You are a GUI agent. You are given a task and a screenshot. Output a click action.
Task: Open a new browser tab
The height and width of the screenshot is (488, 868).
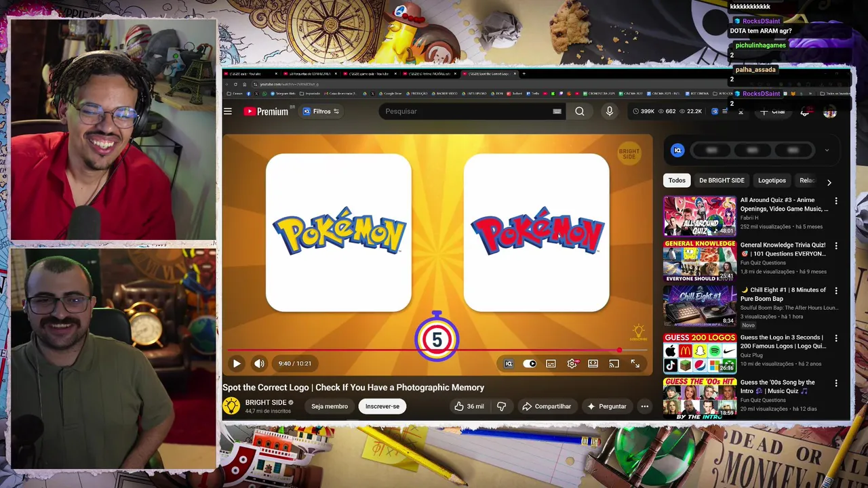[x=524, y=73]
